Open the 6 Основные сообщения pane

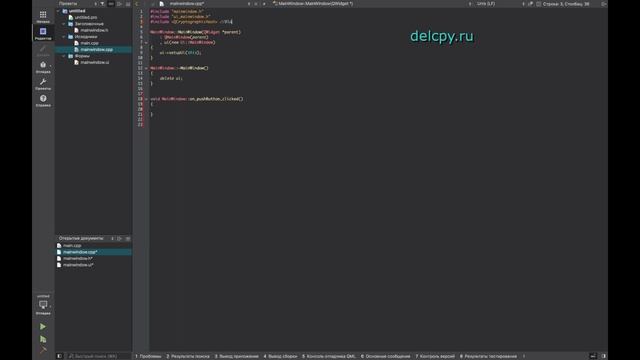click(x=385, y=356)
